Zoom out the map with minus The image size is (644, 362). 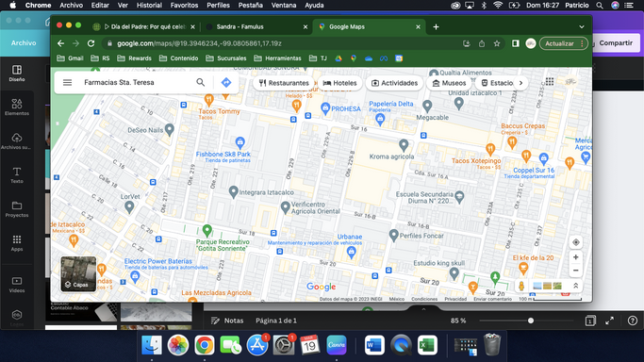tap(576, 271)
